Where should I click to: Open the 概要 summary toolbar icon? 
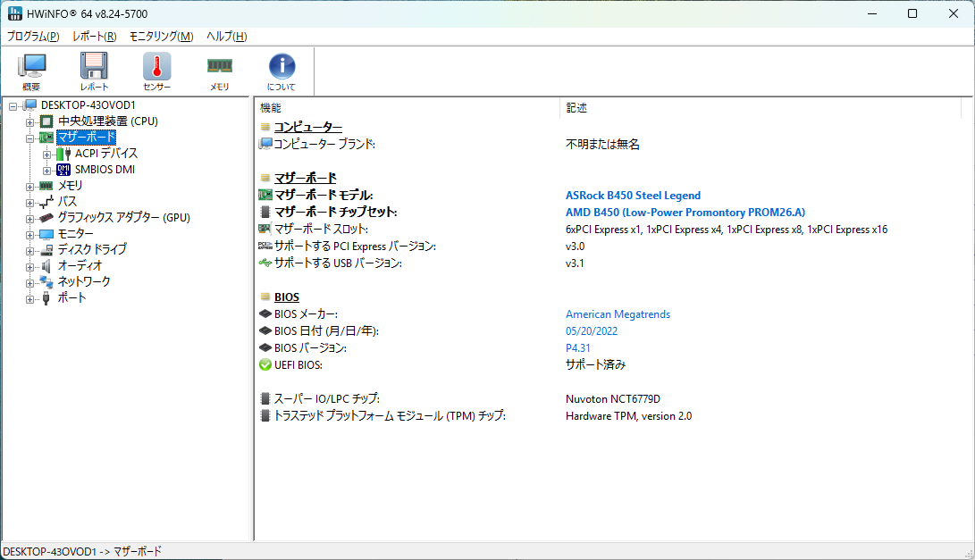point(31,71)
